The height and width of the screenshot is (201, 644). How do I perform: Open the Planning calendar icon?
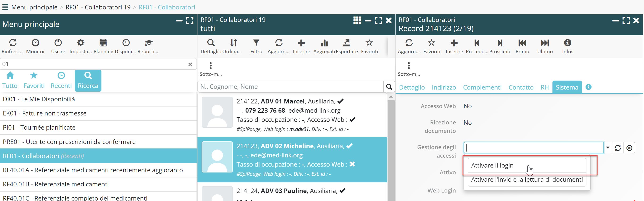click(103, 43)
